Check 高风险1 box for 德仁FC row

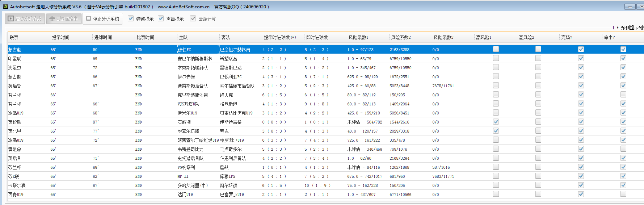tap(496, 49)
